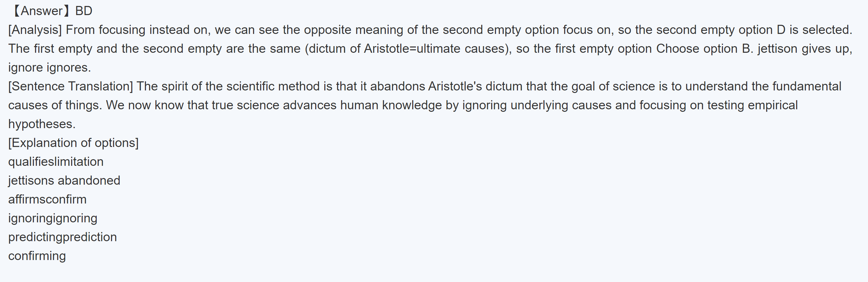This screenshot has width=868, height=282.
Task: Click the 【Answer】 BD heading
Action: click(x=51, y=11)
